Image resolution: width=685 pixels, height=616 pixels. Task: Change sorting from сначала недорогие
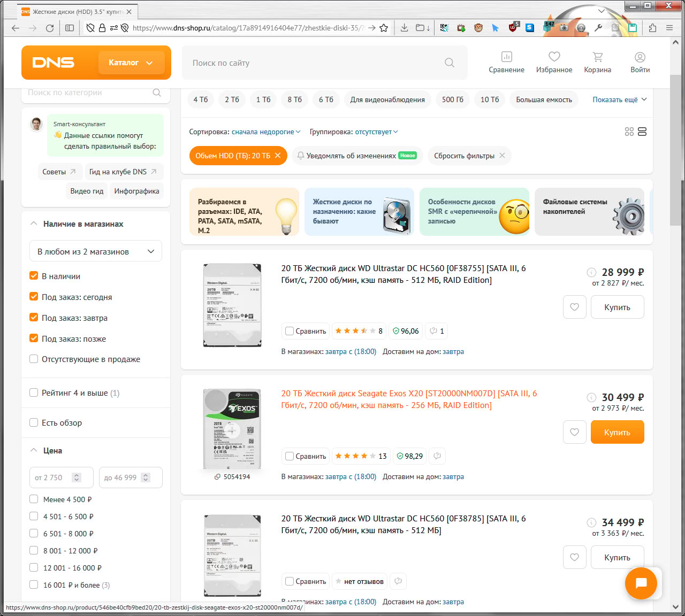[266, 132]
